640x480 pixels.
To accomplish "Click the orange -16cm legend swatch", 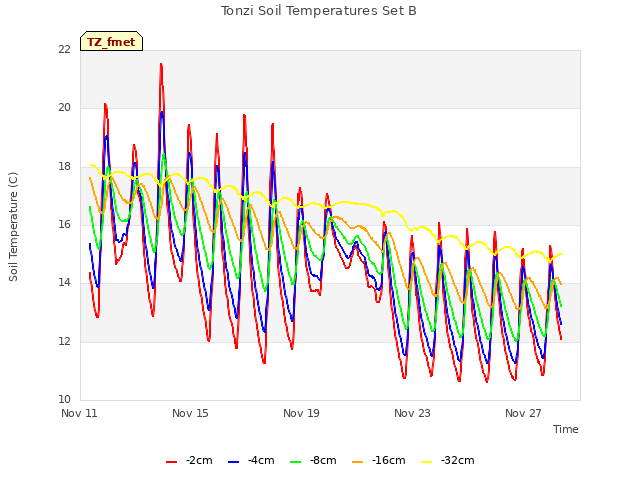I will (357, 462).
